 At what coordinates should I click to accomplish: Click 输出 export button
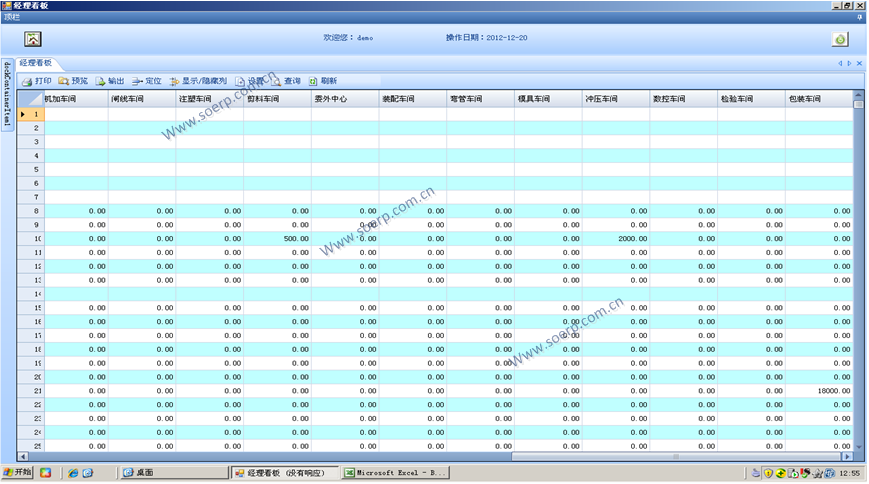point(110,81)
